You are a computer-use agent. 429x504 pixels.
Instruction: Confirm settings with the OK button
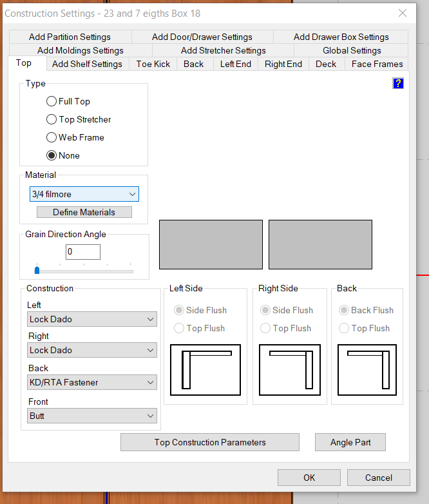pos(309,478)
